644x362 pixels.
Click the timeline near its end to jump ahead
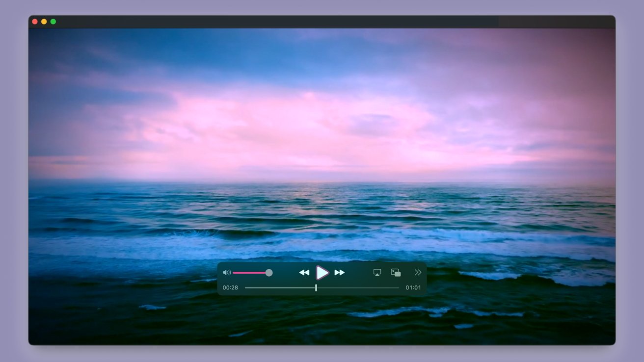(x=388, y=287)
